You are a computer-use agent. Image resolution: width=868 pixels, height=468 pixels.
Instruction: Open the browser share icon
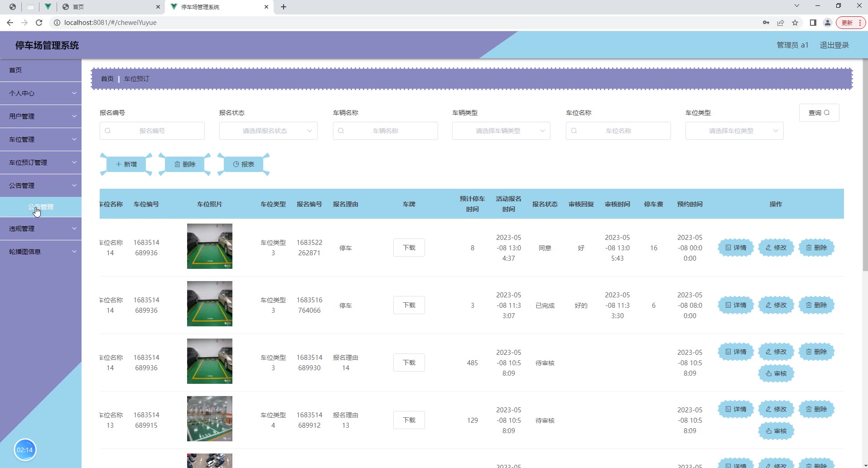(x=781, y=23)
